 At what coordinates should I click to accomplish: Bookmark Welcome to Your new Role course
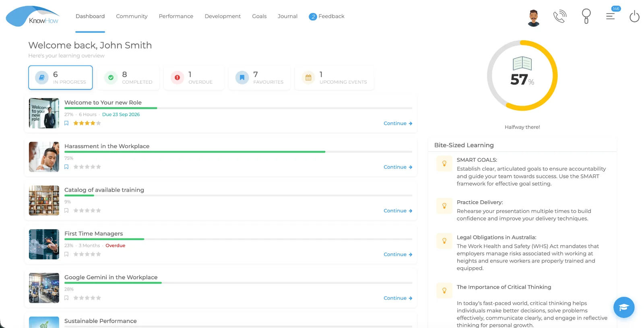[66, 123]
